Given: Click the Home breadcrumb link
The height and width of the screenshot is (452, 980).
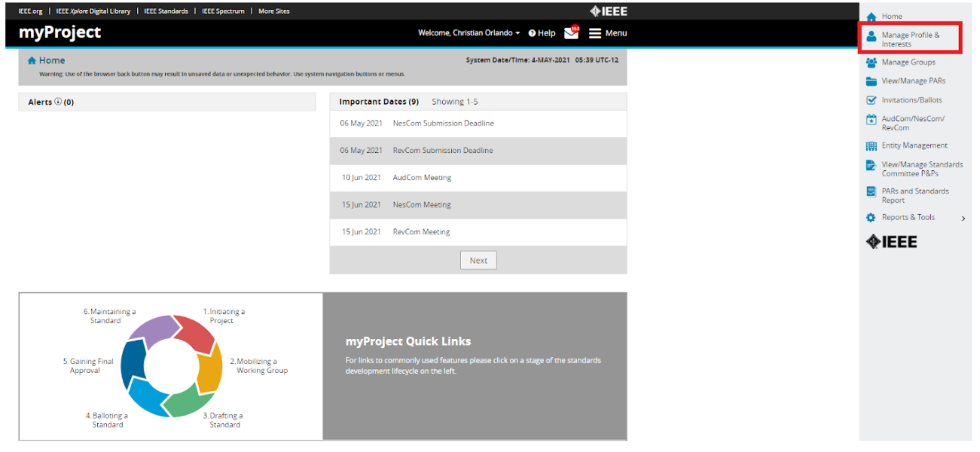Looking at the screenshot, I should click(x=52, y=61).
